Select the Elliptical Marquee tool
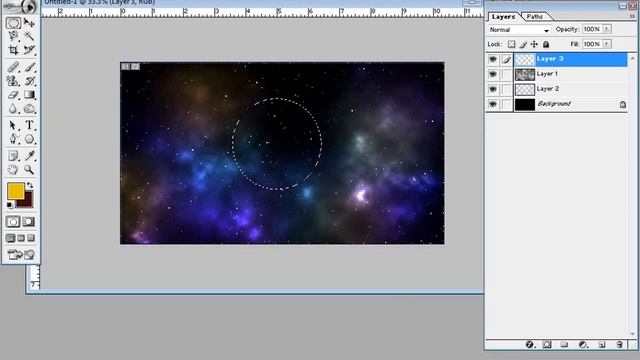Viewport: 640px width, 360px height. point(13,23)
